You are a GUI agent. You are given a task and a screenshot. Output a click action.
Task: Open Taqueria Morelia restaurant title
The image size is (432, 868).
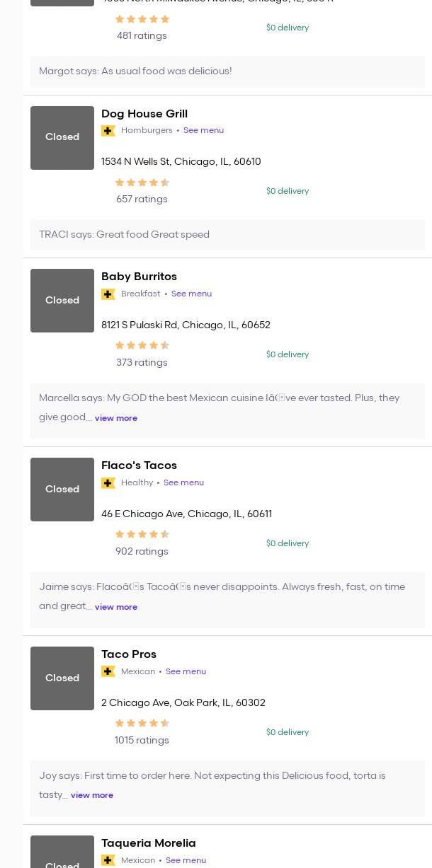(x=148, y=843)
